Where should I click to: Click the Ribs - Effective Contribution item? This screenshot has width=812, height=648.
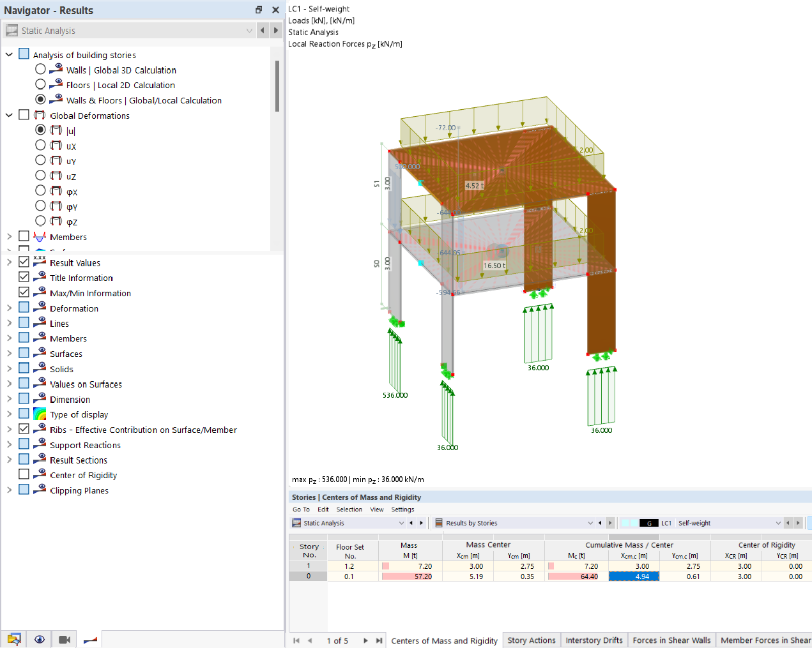(x=143, y=430)
